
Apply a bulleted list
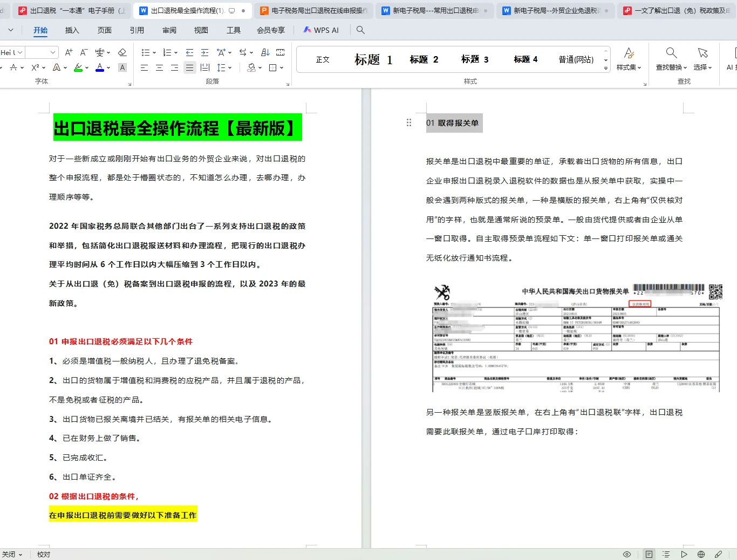click(x=145, y=52)
